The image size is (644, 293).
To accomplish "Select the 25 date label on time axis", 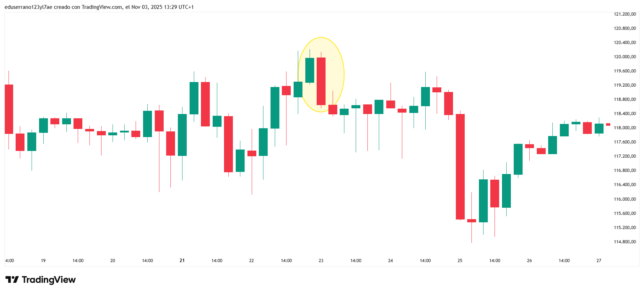I will [x=460, y=261].
